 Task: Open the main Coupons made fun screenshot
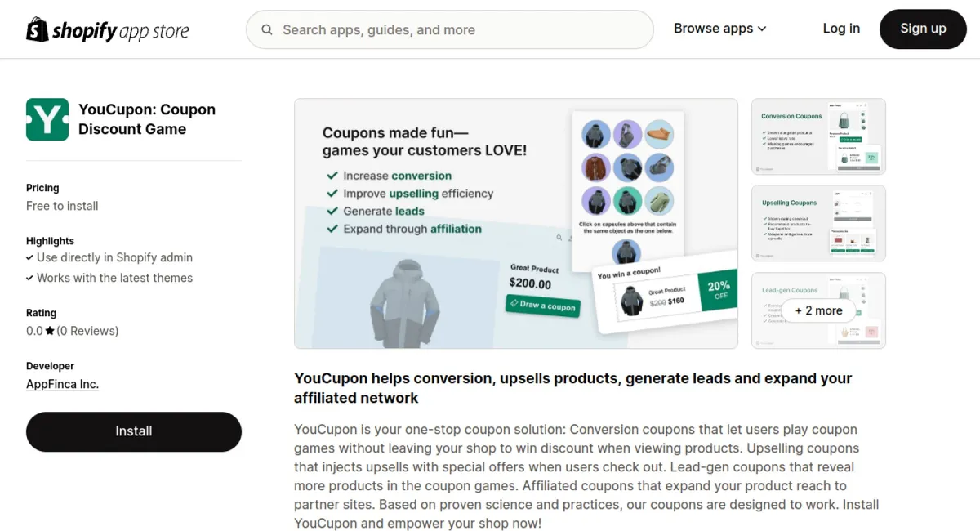click(516, 224)
